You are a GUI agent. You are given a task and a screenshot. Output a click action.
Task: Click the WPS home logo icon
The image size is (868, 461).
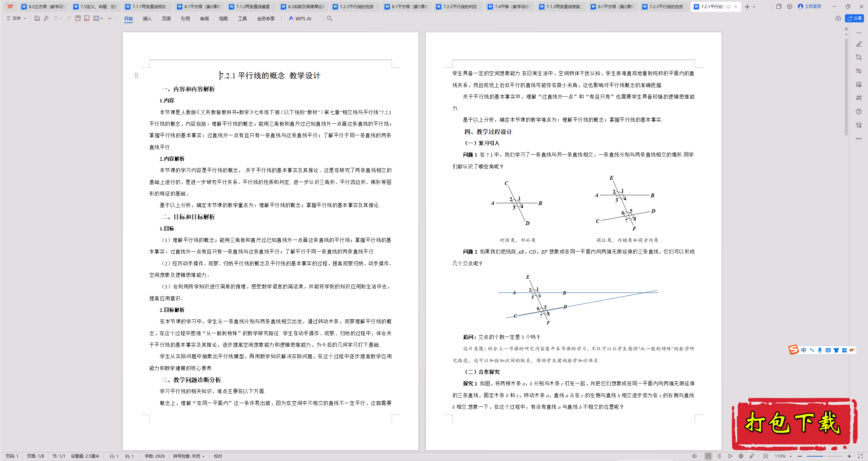tap(10, 6)
